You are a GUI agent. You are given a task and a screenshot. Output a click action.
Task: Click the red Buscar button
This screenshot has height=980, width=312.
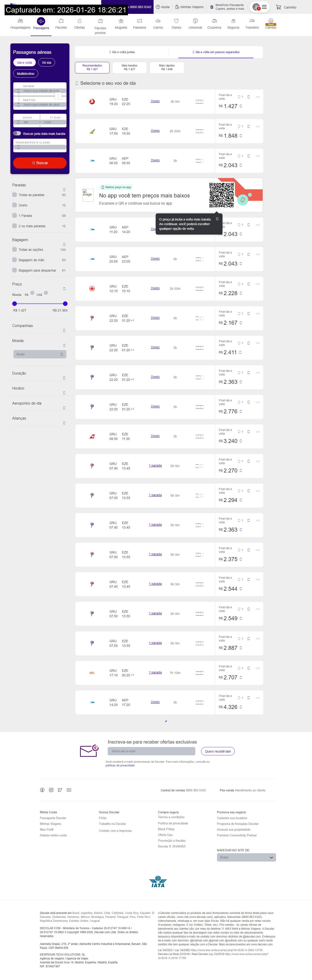point(40,163)
